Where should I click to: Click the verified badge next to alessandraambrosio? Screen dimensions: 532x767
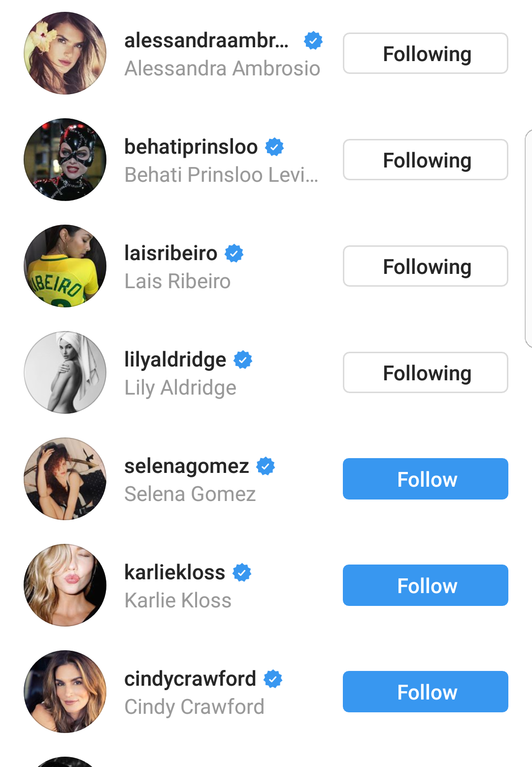312,40
